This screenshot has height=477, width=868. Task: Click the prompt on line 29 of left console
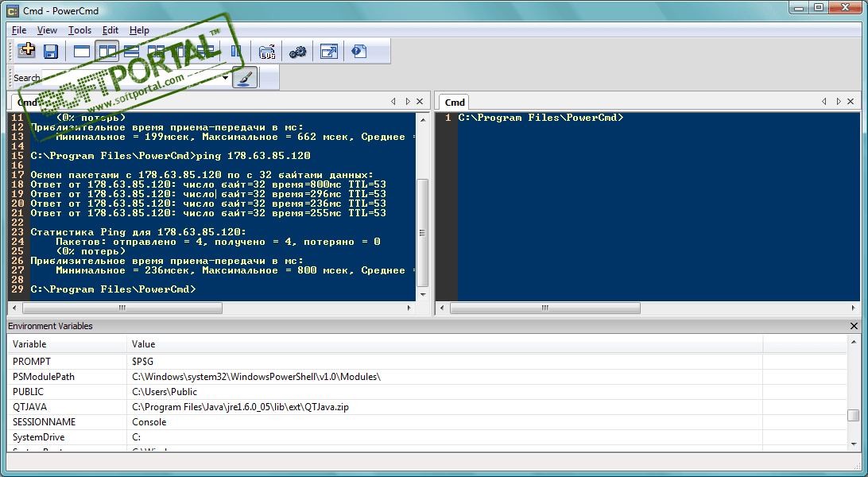click(113, 289)
